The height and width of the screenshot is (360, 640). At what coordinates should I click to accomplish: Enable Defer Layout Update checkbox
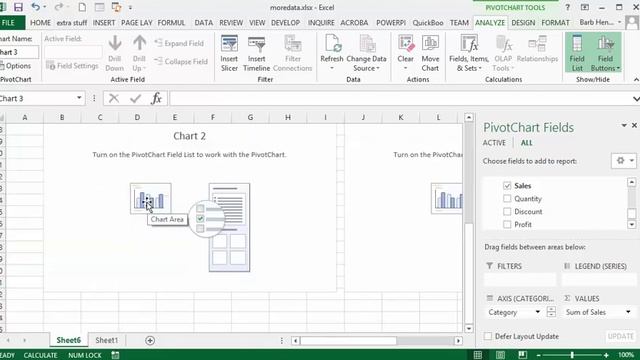(x=488, y=336)
